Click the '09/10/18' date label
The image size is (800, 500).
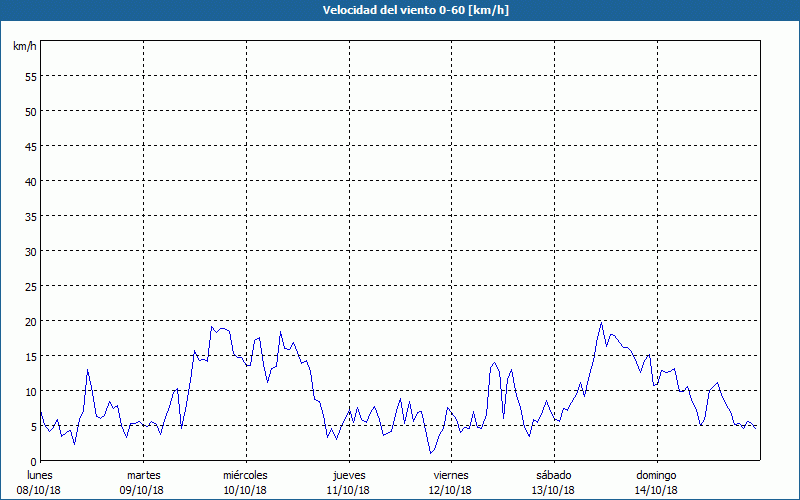(x=142, y=490)
